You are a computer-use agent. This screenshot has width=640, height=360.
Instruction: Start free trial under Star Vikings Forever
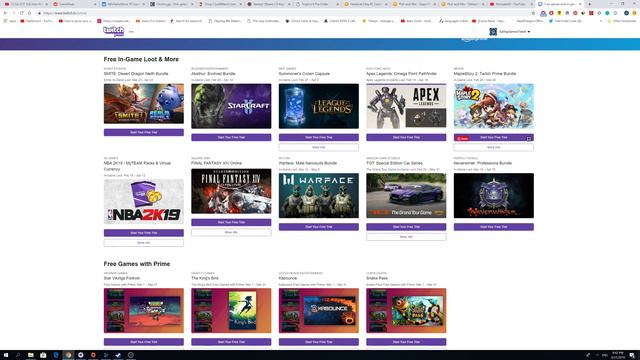(144, 342)
